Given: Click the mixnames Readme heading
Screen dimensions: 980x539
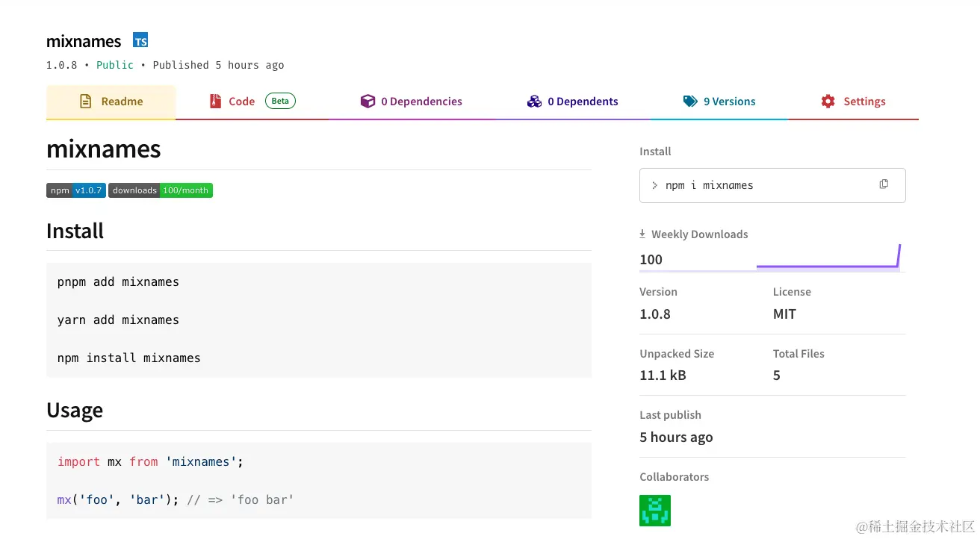Looking at the screenshot, I should coord(104,149).
